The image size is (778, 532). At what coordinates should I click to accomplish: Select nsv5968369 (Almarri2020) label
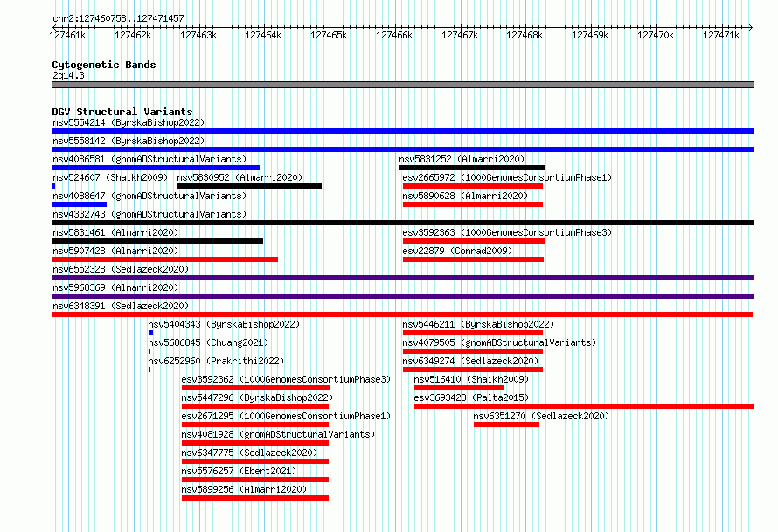click(115, 287)
